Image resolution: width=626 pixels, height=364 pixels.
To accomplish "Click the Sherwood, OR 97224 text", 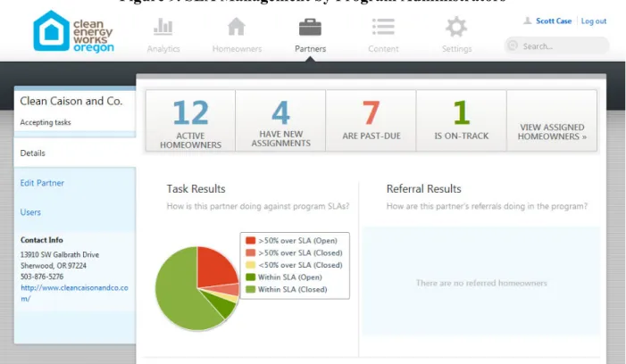I will [53, 266].
